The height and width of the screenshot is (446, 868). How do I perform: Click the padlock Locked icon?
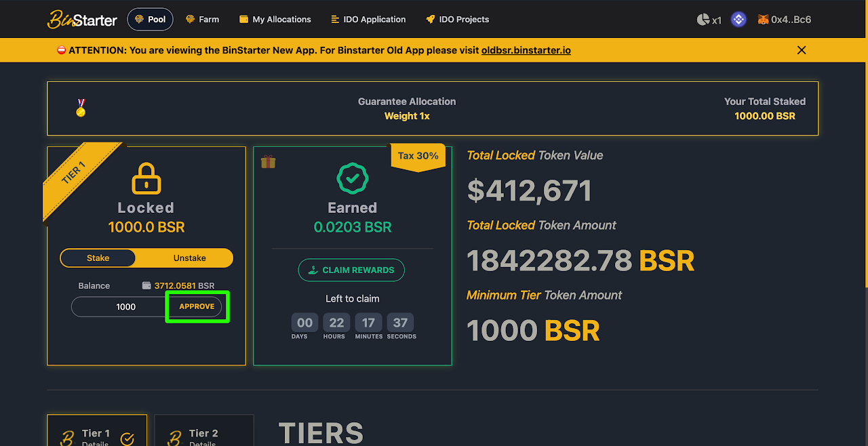tap(146, 177)
